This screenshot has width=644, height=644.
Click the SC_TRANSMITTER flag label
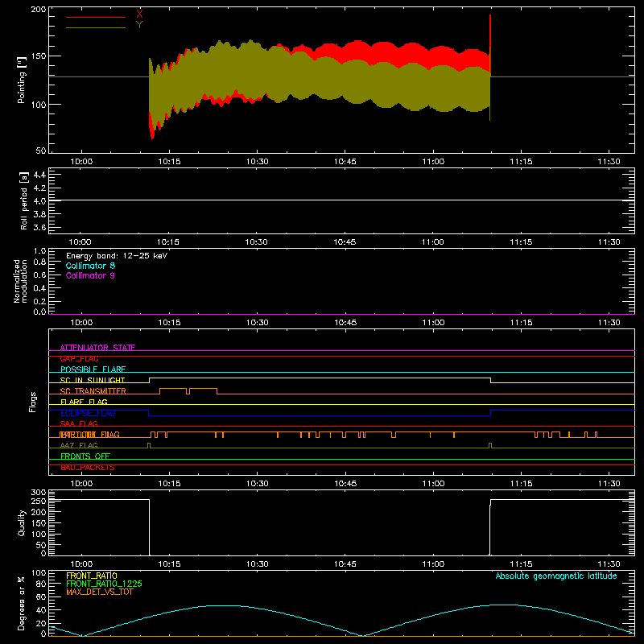(x=93, y=391)
